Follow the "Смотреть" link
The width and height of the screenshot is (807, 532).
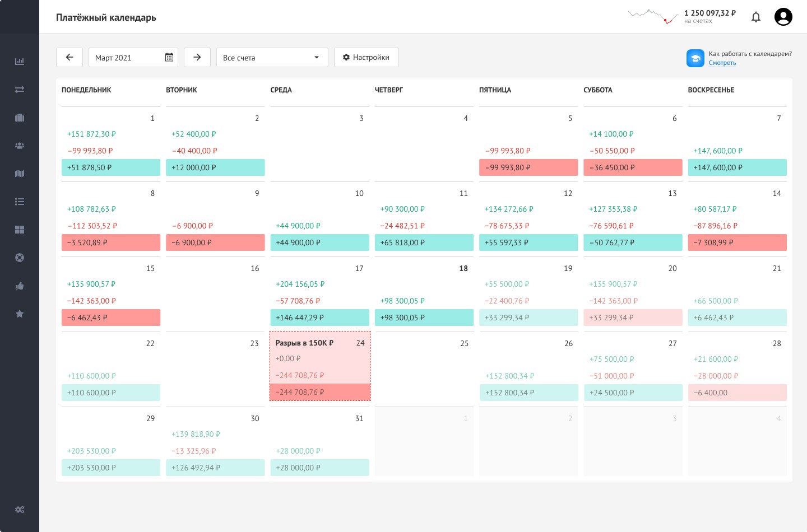[722, 63]
